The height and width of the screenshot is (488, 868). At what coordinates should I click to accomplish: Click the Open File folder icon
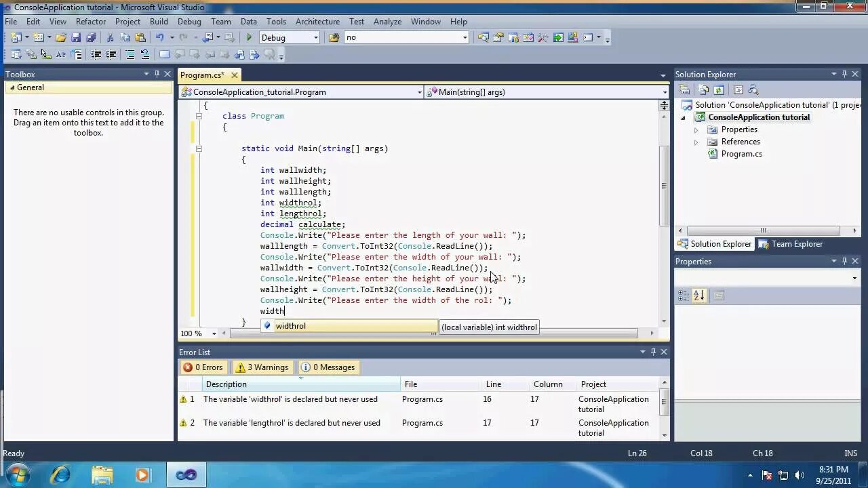coord(61,37)
